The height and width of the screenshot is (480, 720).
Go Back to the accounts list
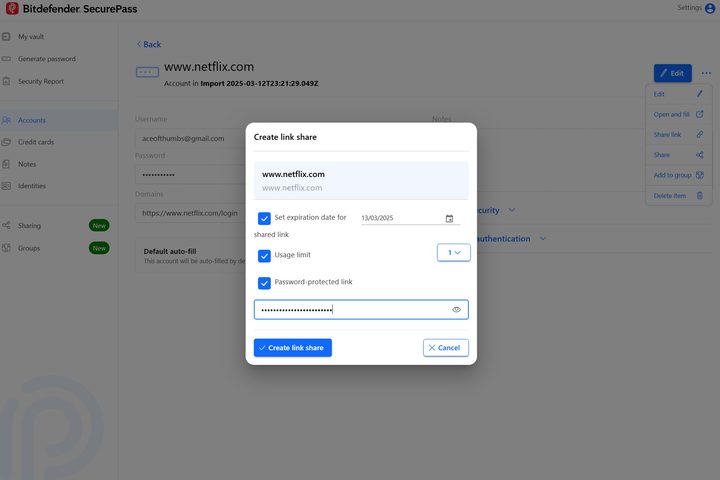149,44
